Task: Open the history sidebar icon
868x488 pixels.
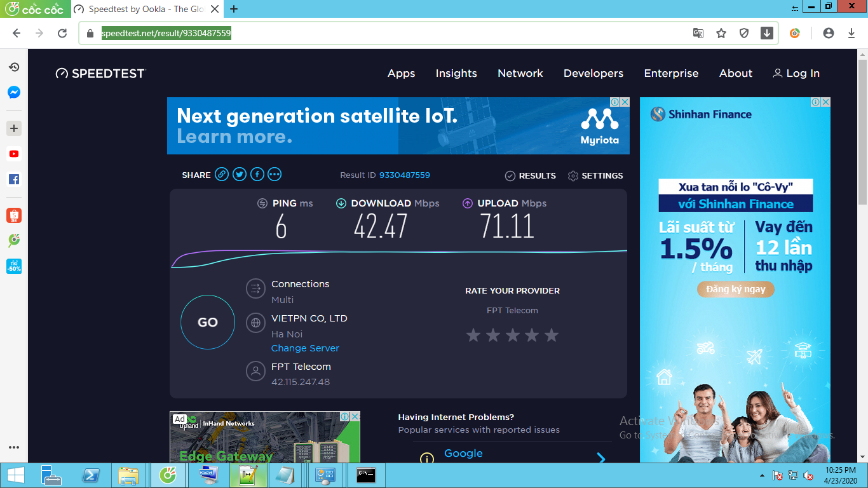Action: [x=14, y=67]
